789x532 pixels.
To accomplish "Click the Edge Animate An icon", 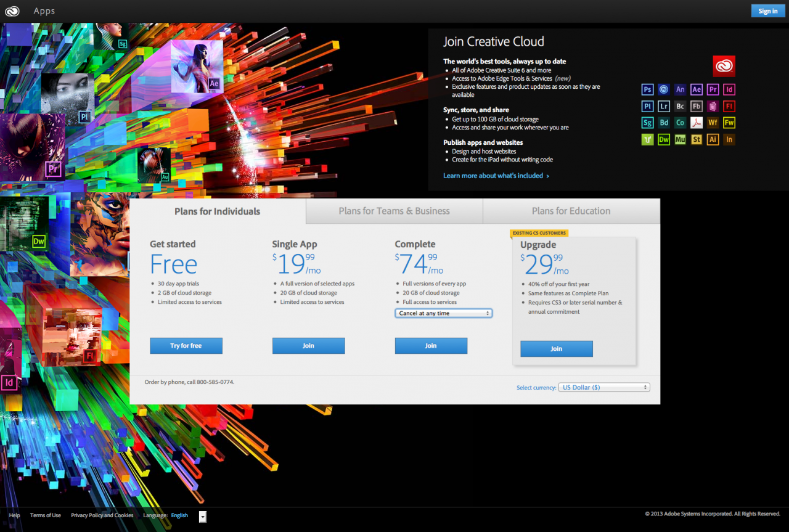I will pos(680,89).
